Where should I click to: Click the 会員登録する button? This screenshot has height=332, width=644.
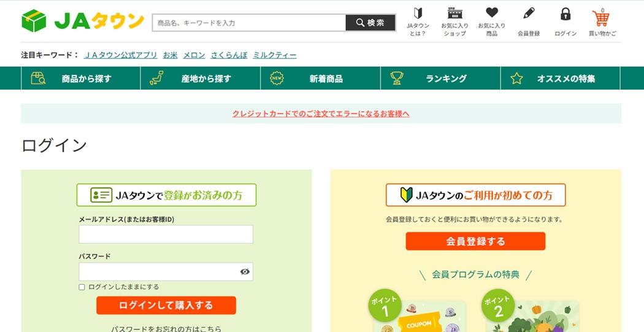click(x=475, y=241)
